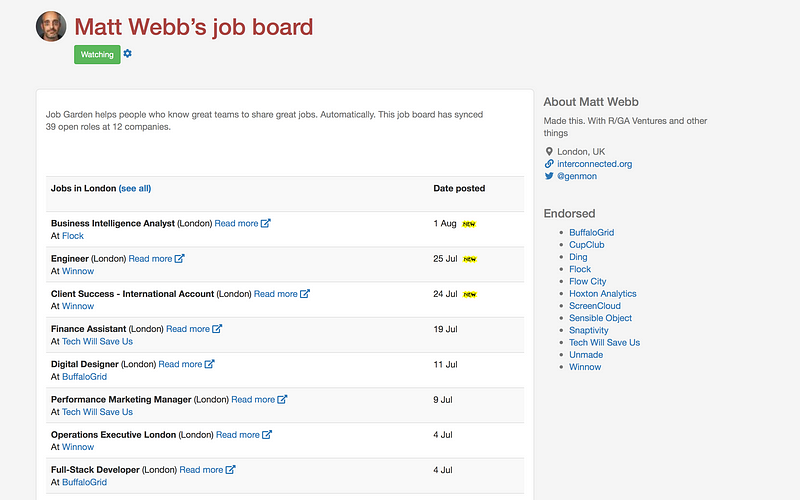Image resolution: width=800 pixels, height=500 pixels.
Task: Read more about Finance Assistant
Action: [x=188, y=329]
